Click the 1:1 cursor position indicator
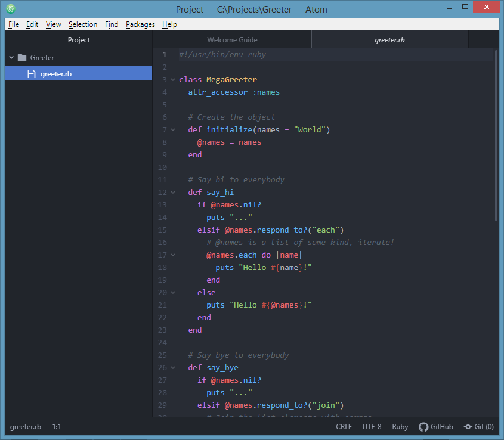This screenshot has width=504, height=440. 57,427
